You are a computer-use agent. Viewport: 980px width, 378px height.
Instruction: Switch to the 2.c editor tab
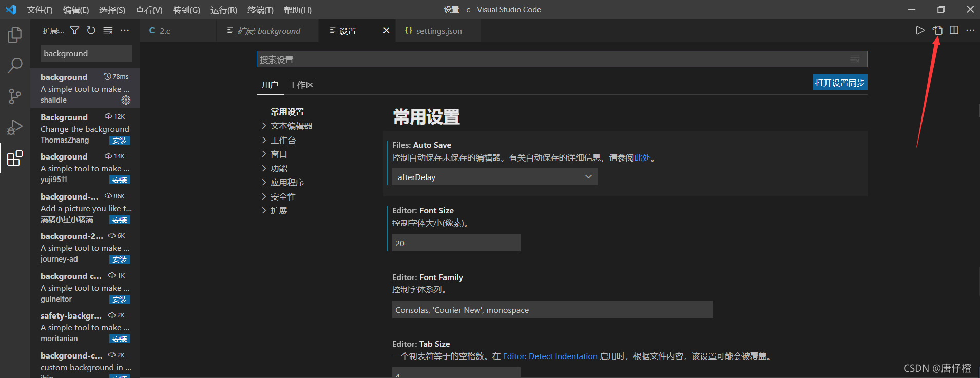[178, 31]
